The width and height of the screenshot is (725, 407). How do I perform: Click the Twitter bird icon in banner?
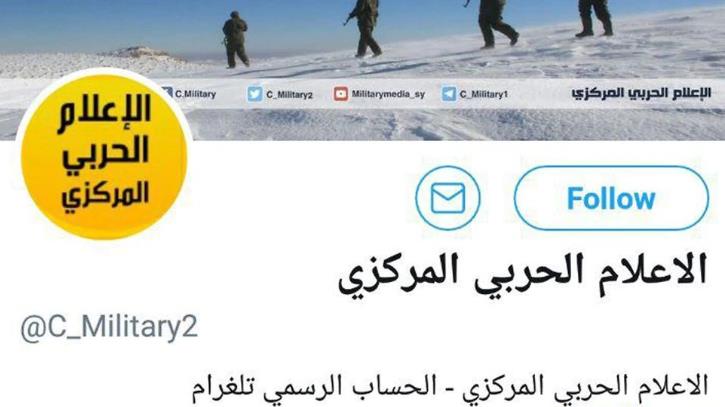pyautogui.click(x=255, y=94)
